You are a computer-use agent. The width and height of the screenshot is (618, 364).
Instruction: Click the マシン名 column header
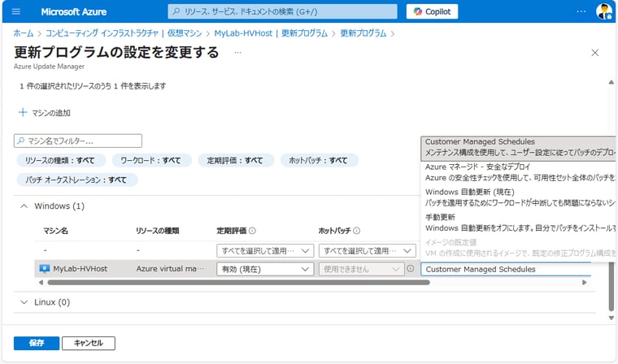(x=55, y=231)
